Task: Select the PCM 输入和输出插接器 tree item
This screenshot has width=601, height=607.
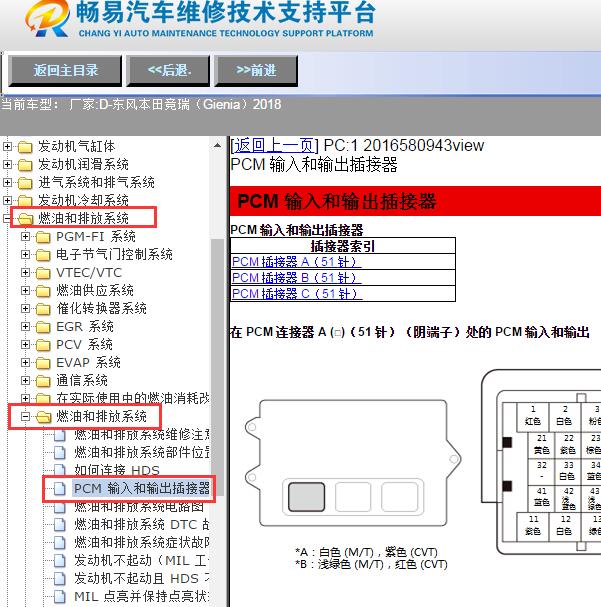Action: (142, 489)
